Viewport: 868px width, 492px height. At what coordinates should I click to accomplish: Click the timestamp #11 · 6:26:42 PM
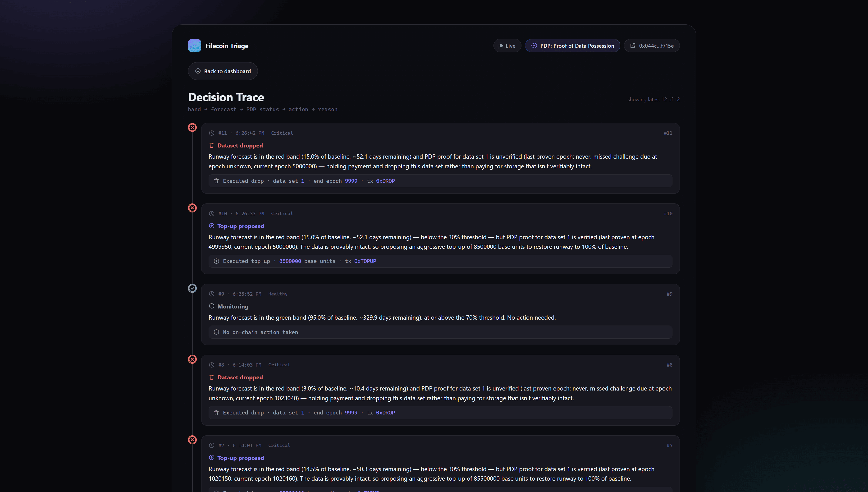coord(241,133)
